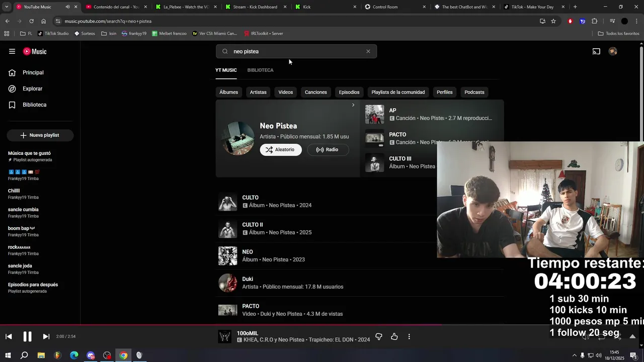Start Radio for Neo Pistea
This screenshot has height=362, width=644.
328,149
